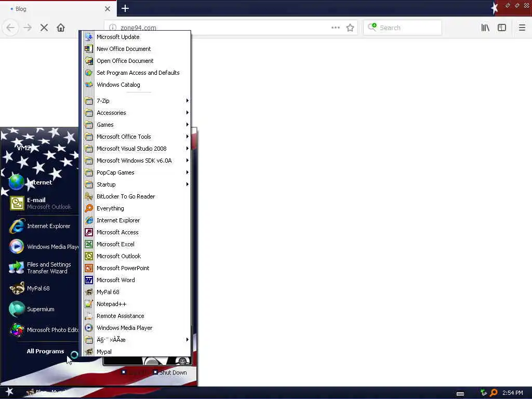
Task: Open Windows Media Player in the Start menu's left column
Action: (x=43, y=247)
